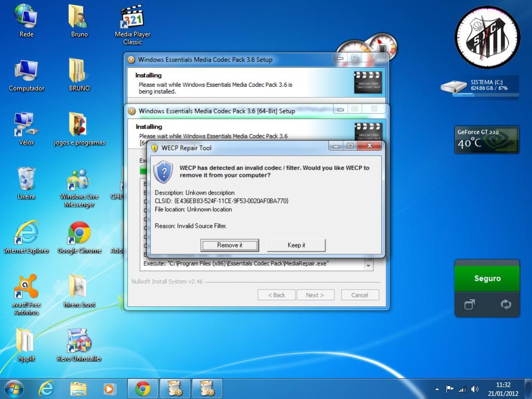Click the refresh icon in Seguro gadget
This screenshot has width=532, height=399.
[505, 304]
